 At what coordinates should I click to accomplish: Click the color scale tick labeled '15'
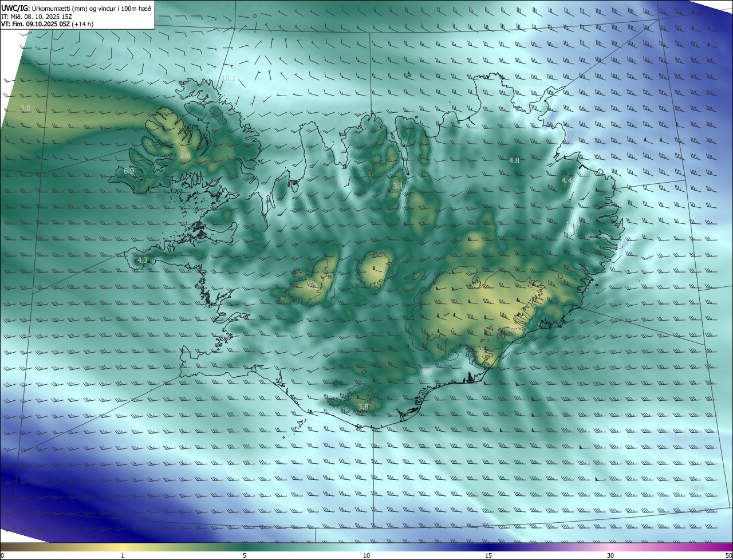pyautogui.click(x=488, y=555)
